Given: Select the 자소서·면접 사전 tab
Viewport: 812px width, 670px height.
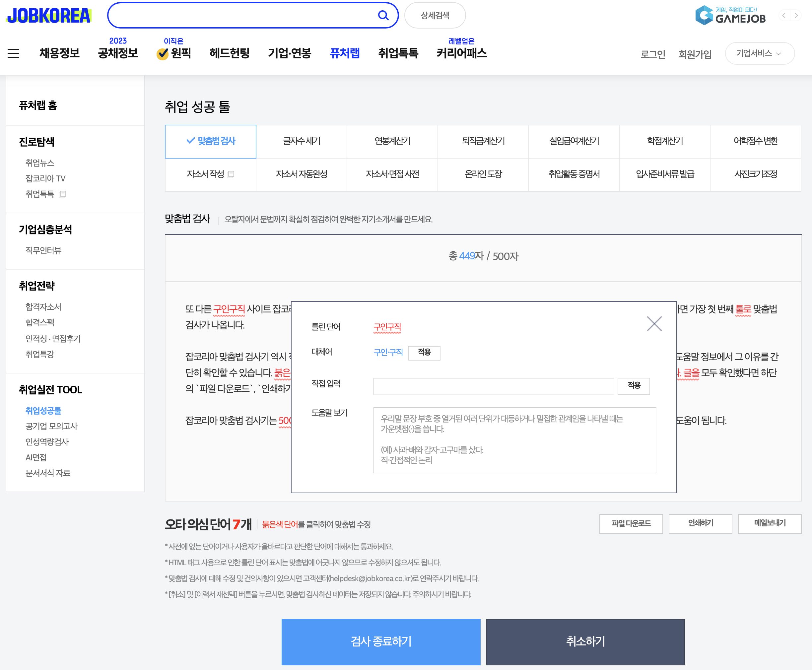Looking at the screenshot, I should 392,174.
